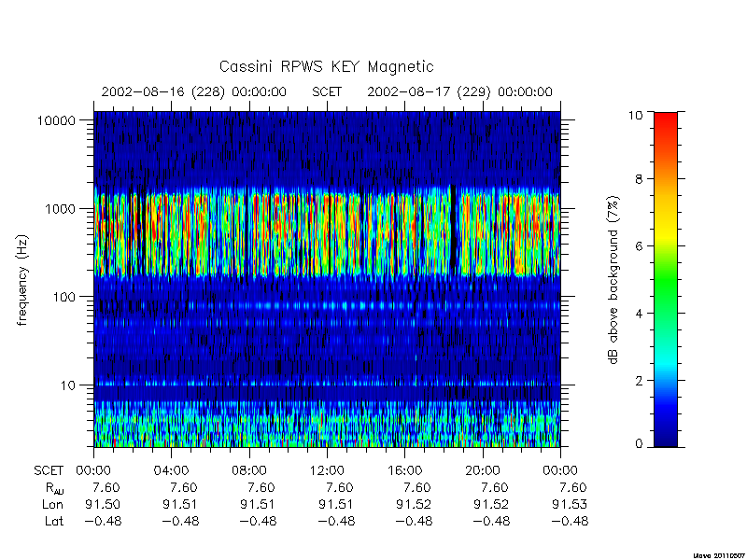Viewport: 747px width, 560px height.
Task: Click the 2002-08-16 (228) start date label
Action: click(193, 91)
